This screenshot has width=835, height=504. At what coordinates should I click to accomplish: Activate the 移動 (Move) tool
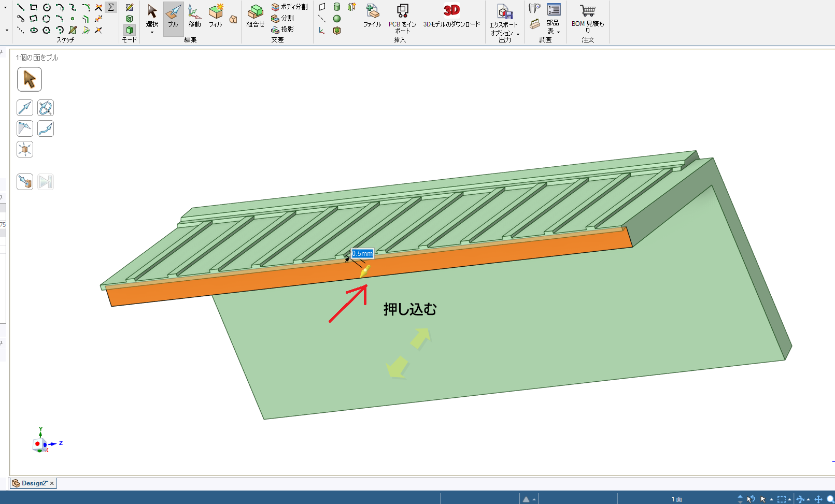[x=194, y=17]
